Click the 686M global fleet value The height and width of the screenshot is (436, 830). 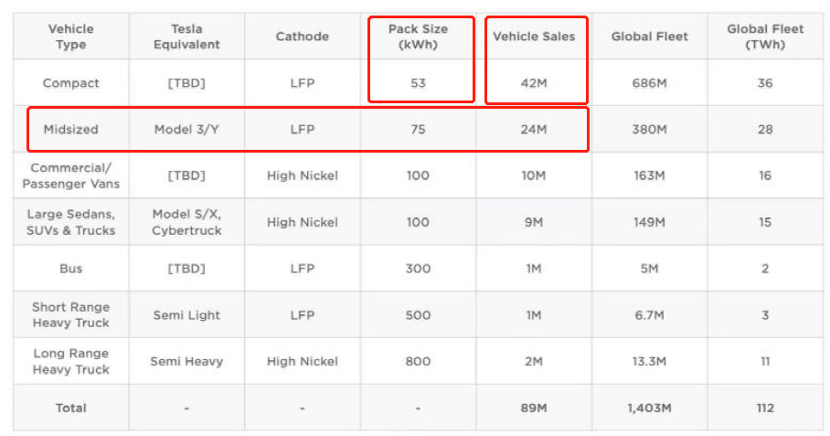[649, 83]
